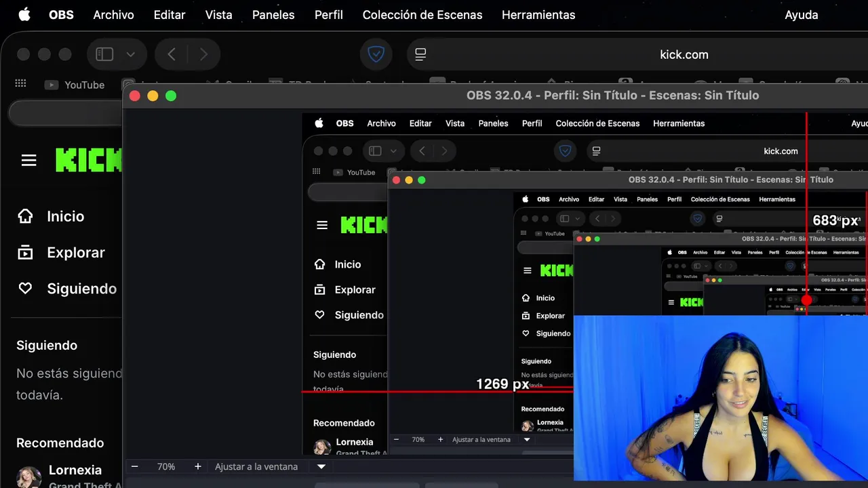Click the page menu icon in address bar
This screenshot has height=488, width=868.
[420, 54]
